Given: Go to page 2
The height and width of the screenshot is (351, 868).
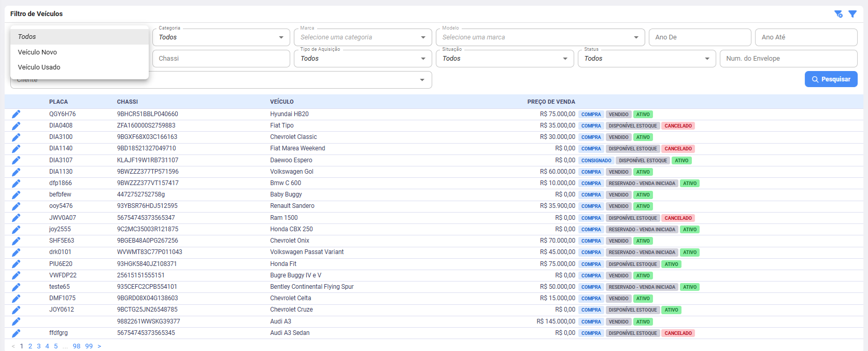Looking at the screenshot, I should pos(30,346).
